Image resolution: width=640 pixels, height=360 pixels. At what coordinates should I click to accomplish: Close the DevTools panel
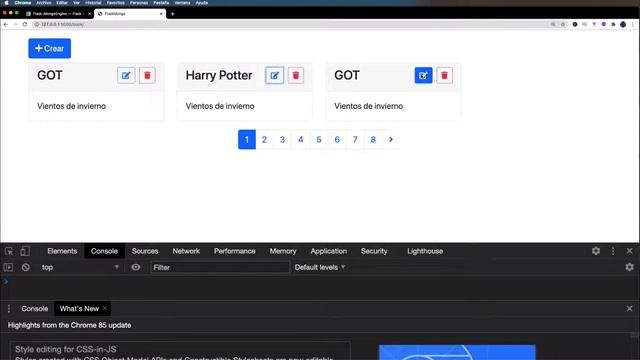(x=629, y=251)
